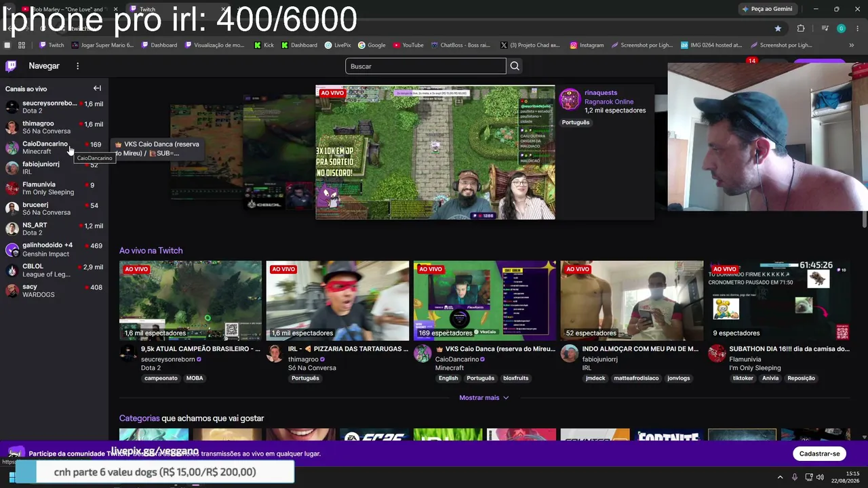Open volume control in system tray
This screenshot has width=868, height=488.
(x=821, y=477)
